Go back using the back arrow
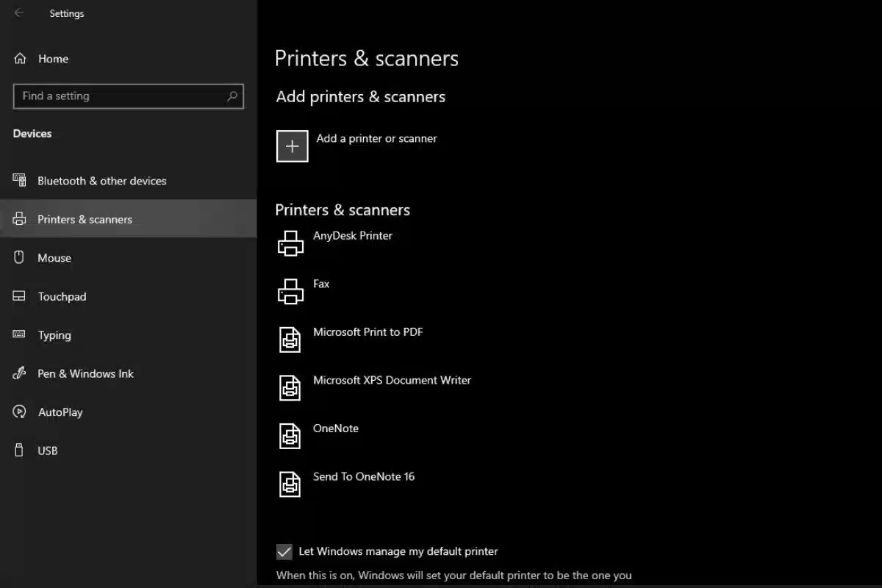Image resolution: width=882 pixels, height=588 pixels. click(x=19, y=13)
